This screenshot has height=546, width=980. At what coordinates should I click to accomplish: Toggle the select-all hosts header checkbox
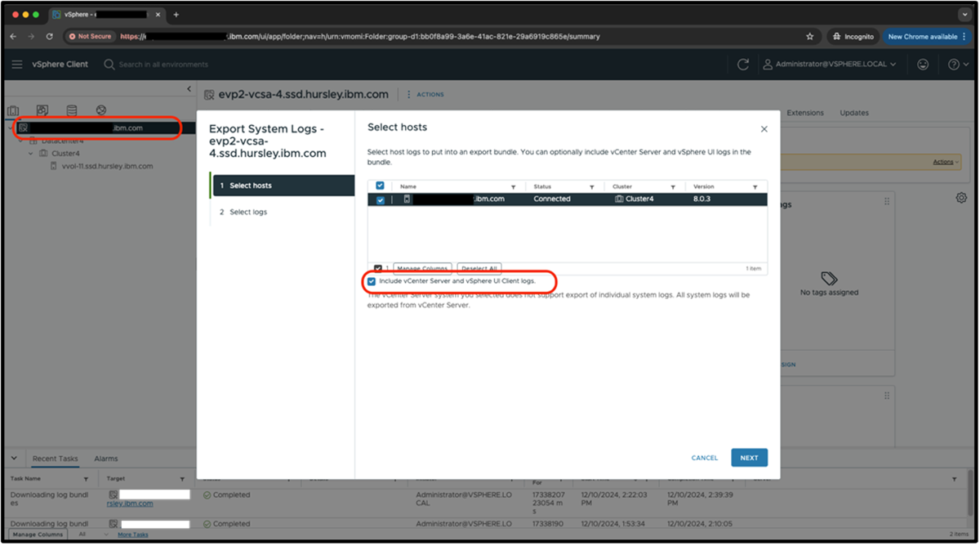point(380,186)
